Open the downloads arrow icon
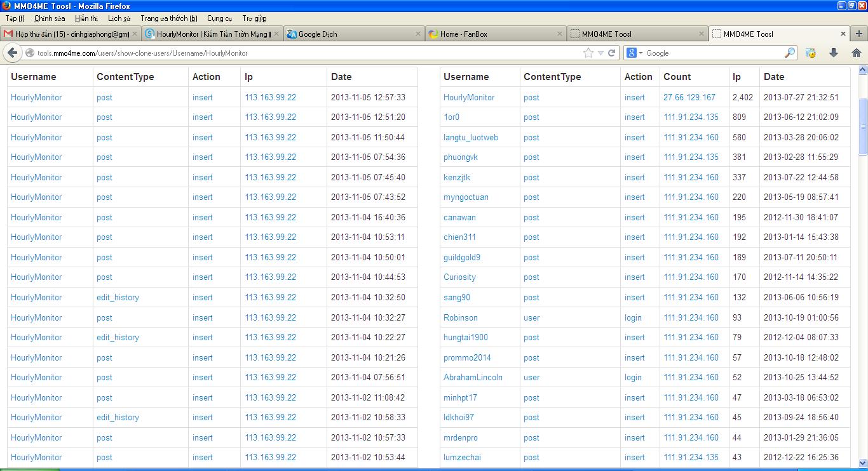Image resolution: width=868 pixels, height=471 pixels. point(834,53)
